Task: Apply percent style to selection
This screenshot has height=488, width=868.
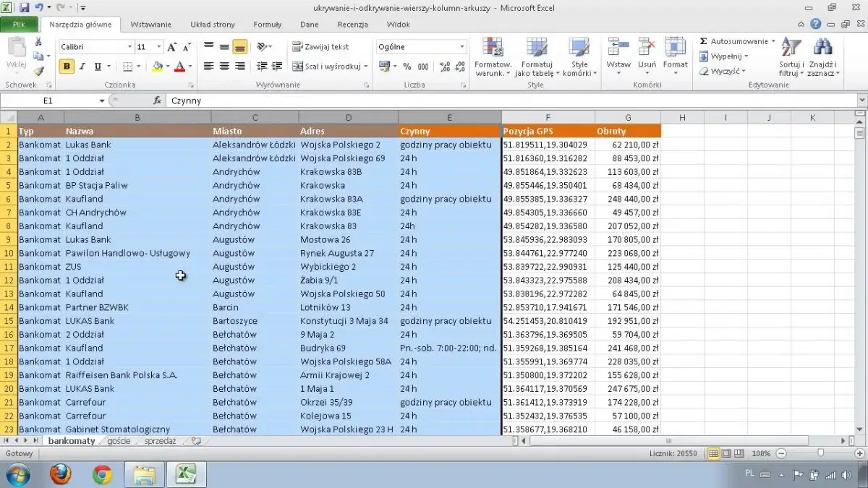Action: click(407, 67)
